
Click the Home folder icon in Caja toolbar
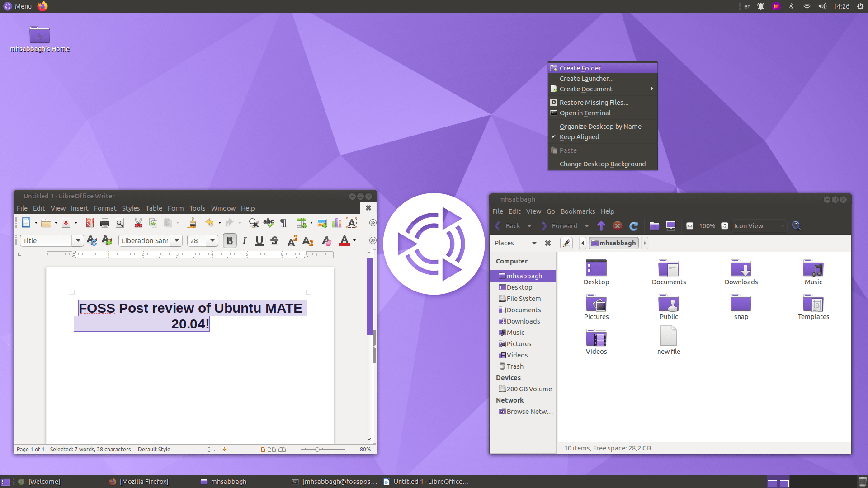654,226
